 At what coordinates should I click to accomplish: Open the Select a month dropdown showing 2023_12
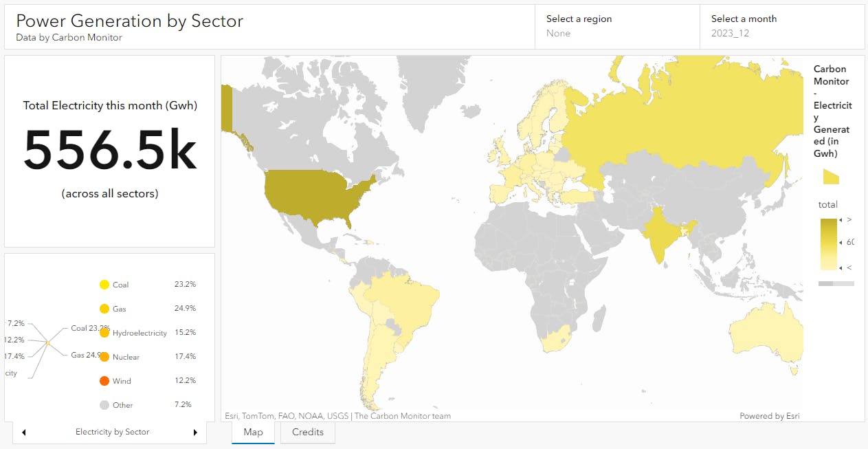click(781, 27)
